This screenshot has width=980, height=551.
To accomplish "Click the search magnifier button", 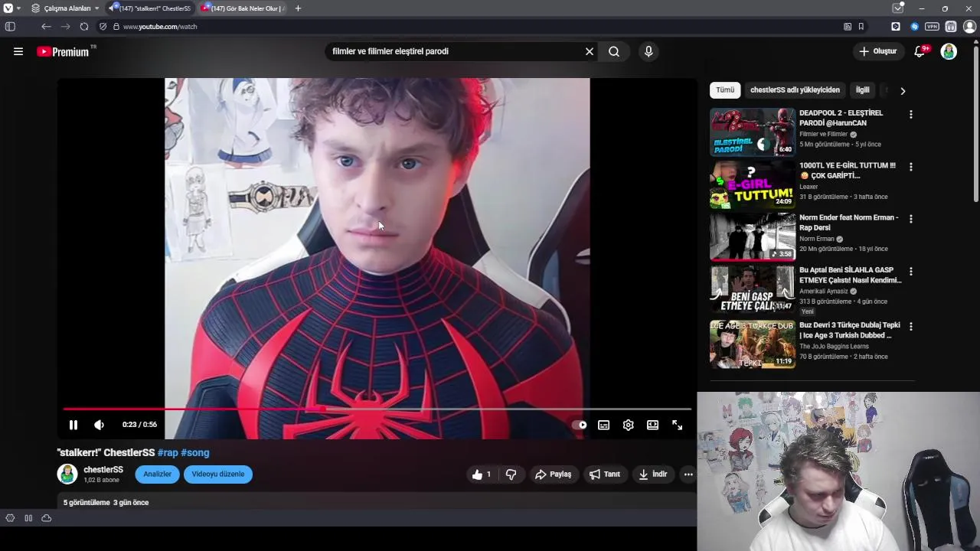I will 614,51.
